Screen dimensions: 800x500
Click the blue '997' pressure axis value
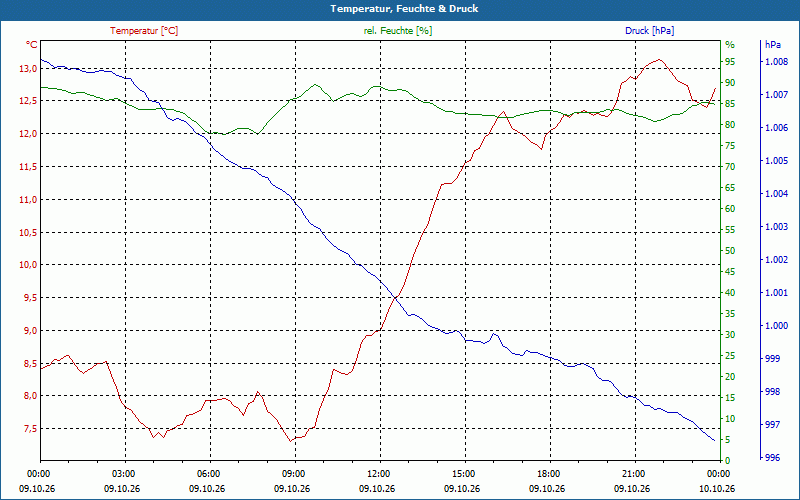773,424
